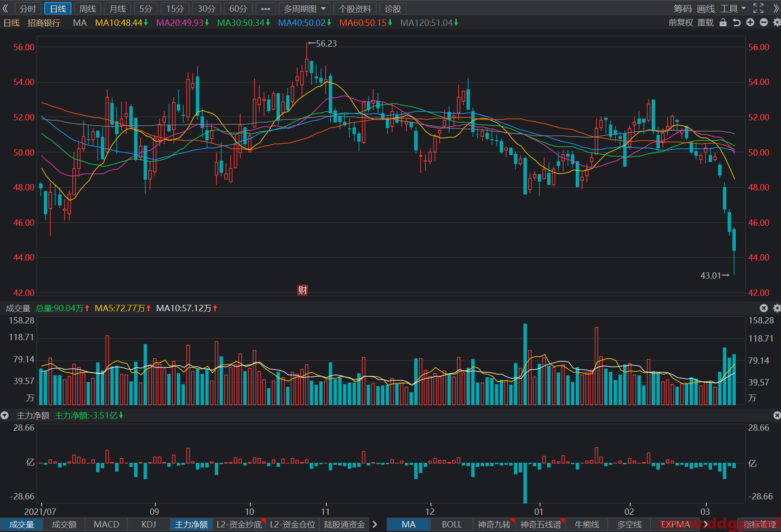
Task: Click the 前复权 adjustment button
Action: 681,22
